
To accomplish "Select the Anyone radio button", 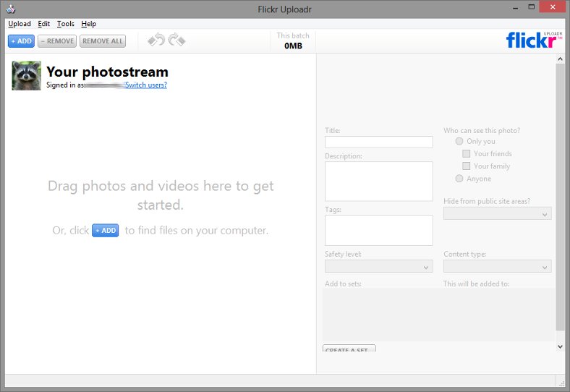I will (459, 179).
